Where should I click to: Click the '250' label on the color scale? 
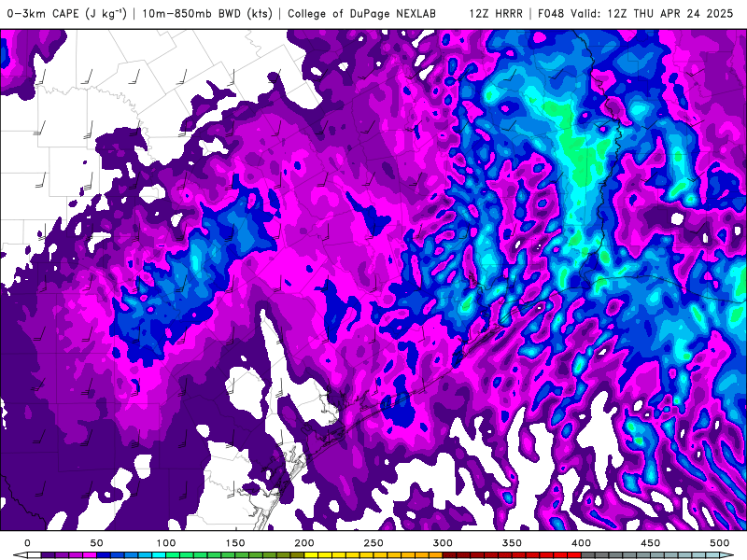tap(373, 543)
